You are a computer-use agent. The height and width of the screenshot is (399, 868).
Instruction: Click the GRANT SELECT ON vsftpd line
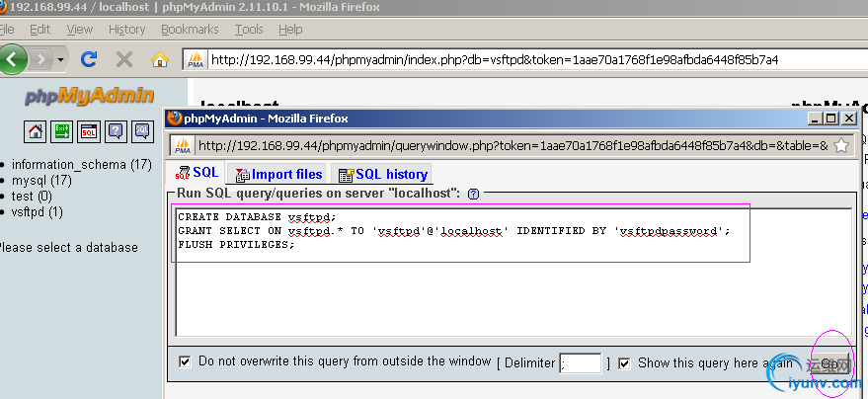pyautogui.click(x=454, y=231)
